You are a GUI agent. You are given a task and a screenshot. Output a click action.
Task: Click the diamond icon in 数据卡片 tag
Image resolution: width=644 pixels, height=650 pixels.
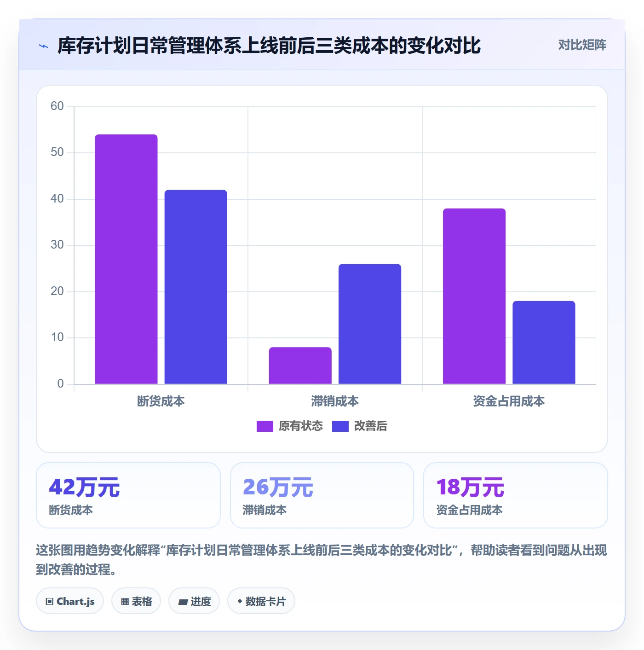[240, 601]
